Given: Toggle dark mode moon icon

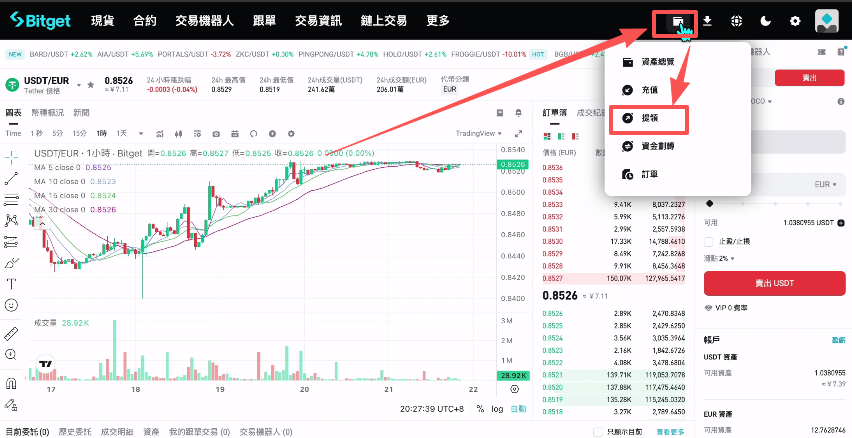Looking at the screenshot, I should click(766, 21).
